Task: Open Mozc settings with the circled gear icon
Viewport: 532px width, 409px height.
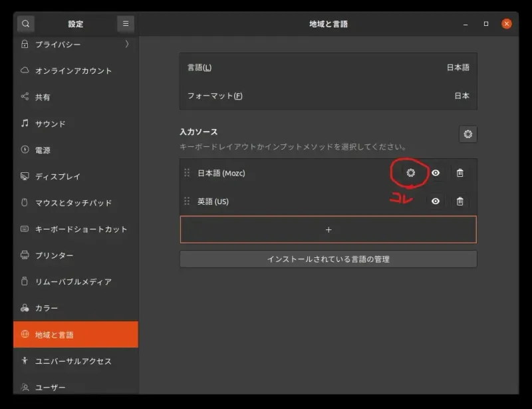Action: coord(410,172)
